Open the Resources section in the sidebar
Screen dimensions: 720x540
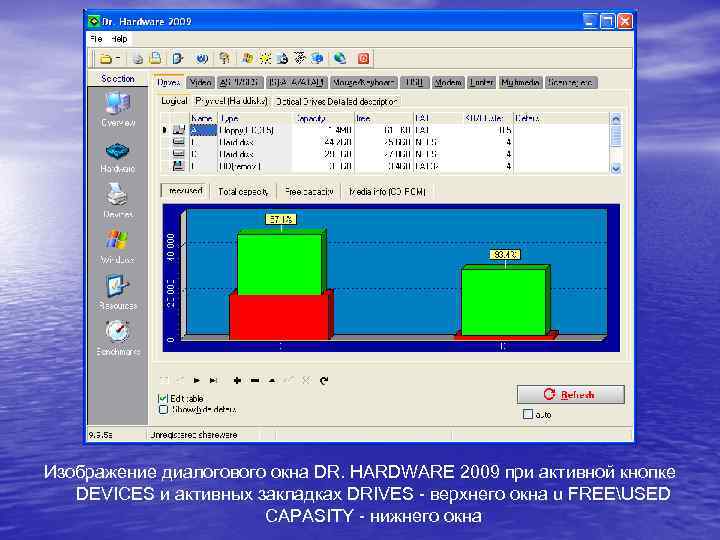pyautogui.click(x=118, y=292)
